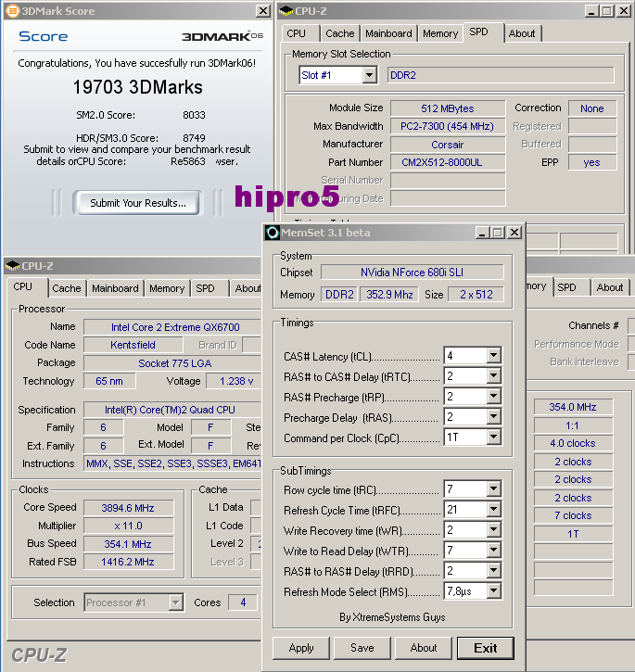The image size is (635, 672).
Task: Open the CAS# Latency (tCL) dropdown
Action: 493,355
